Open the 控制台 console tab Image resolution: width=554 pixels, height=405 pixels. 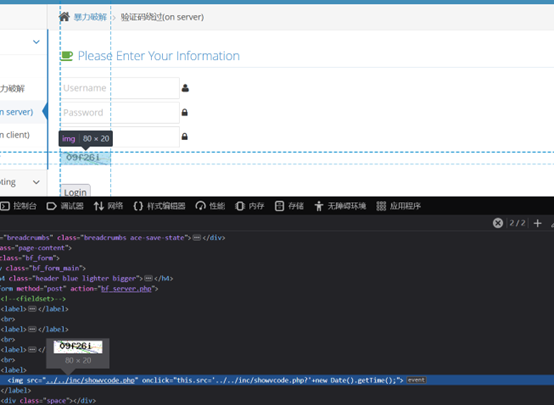tap(18, 206)
